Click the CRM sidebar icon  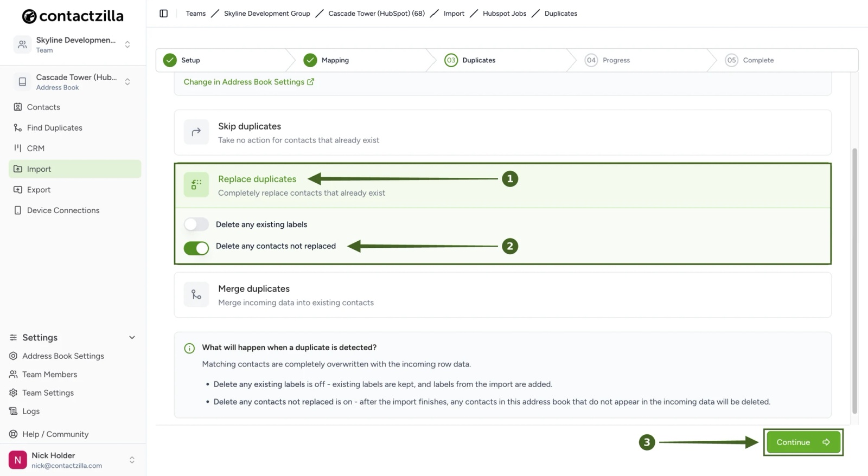coord(18,148)
